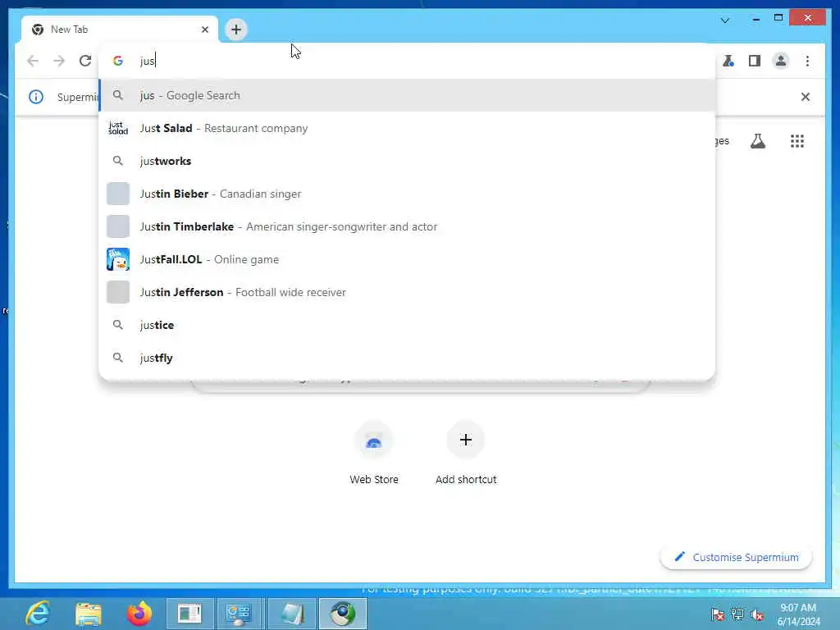Select the Just Salad suggestion

click(x=407, y=128)
